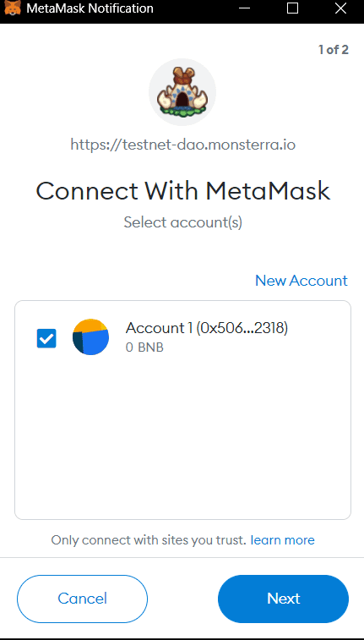364x640 pixels.
Task: Create a New Account via link
Action: pyautogui.click(x=302, y=281)
